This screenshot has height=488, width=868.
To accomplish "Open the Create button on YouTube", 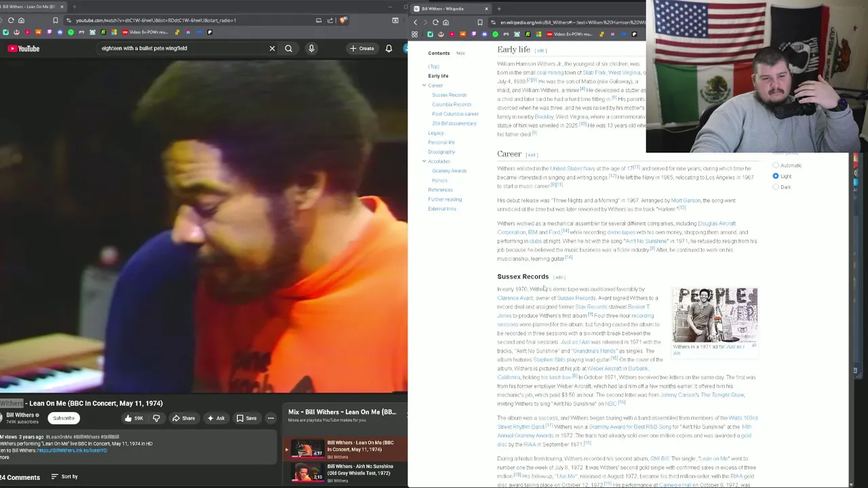I will tap(361, 48).
